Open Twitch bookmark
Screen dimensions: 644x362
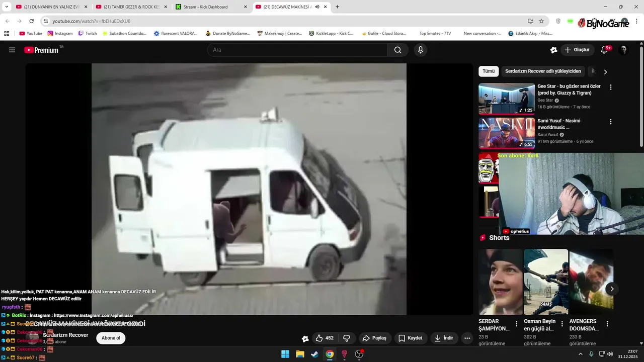(88, 34)
